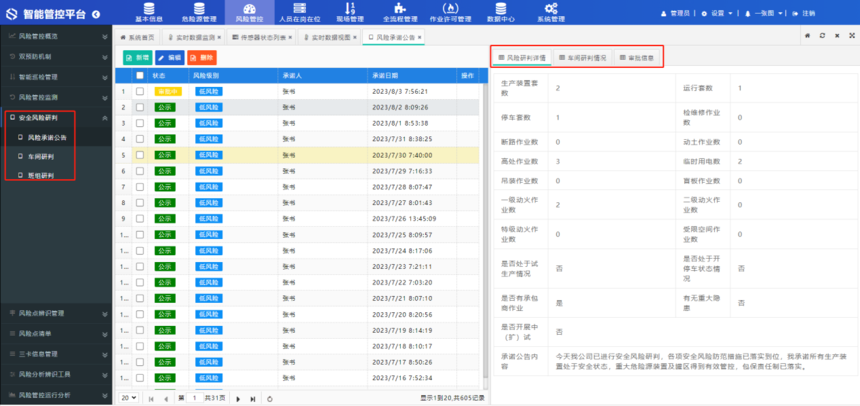Click the pager refresh icon
This screenshot has height=406, width=860.
[270, 398]
